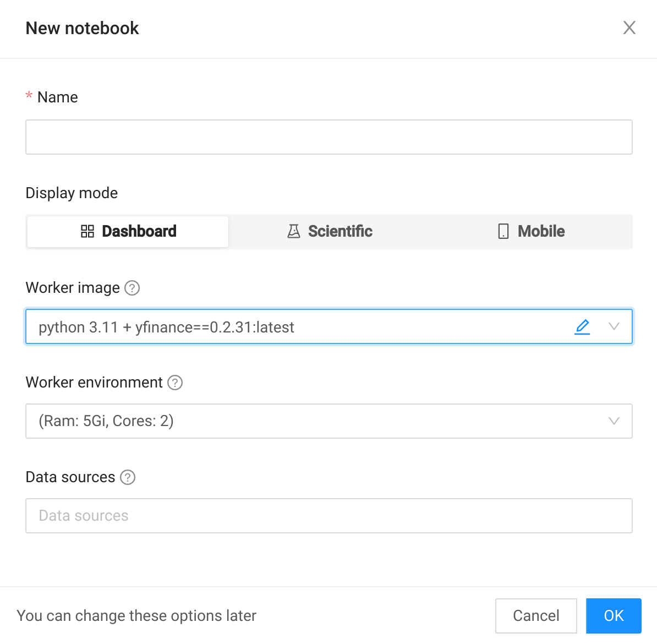Select the Dashboard display mode
The image size is (657, 644).
127,231
